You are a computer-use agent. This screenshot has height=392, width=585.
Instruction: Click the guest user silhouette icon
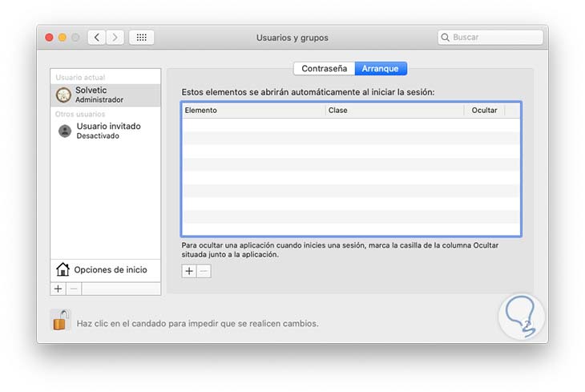(x=65, y=131)
